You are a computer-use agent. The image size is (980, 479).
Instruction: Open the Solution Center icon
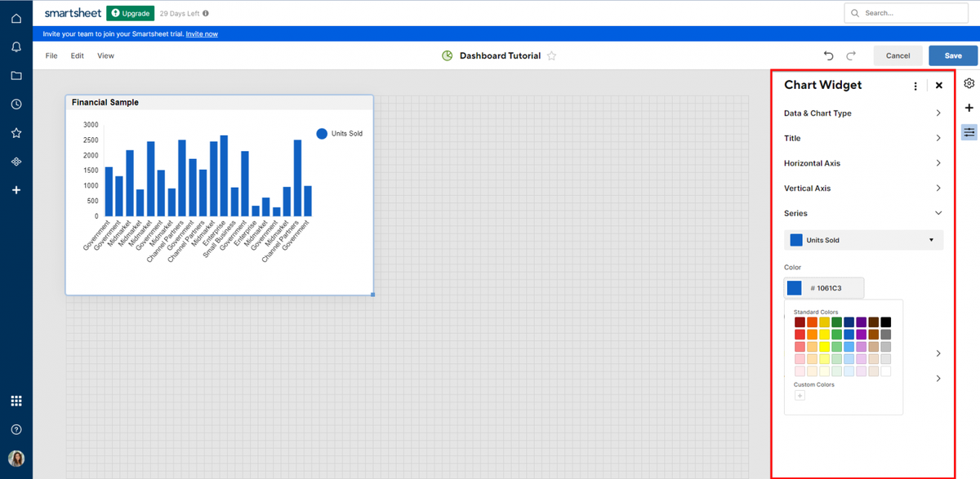[16, 161]
